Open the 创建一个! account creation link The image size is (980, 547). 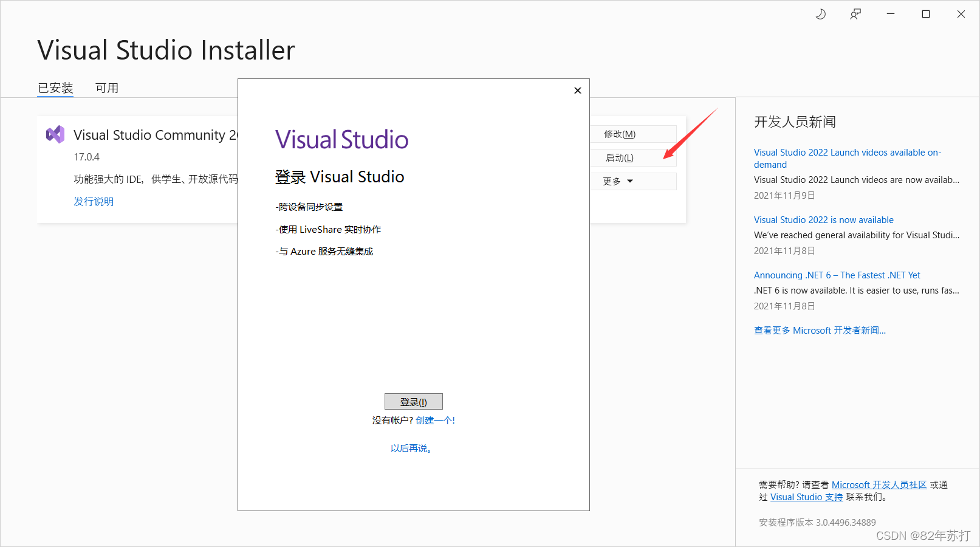435,420
